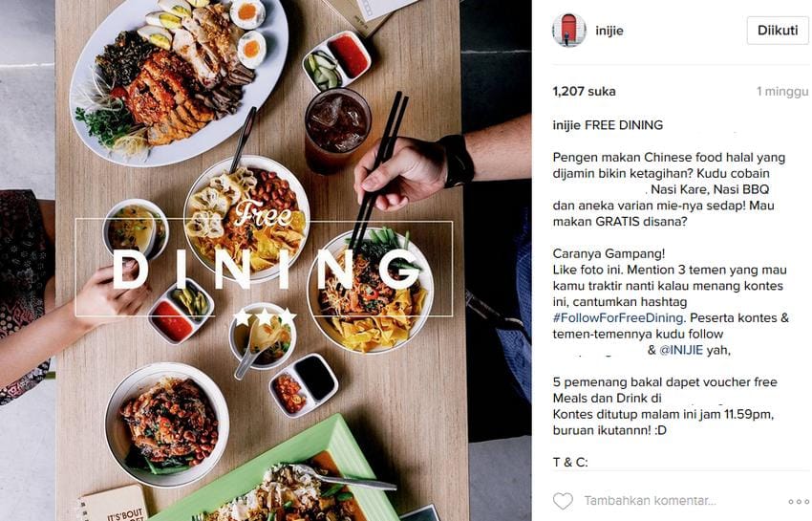812x521 pixels.
Task: View the 1,207 suka likes list
Action: coord(584,91)
